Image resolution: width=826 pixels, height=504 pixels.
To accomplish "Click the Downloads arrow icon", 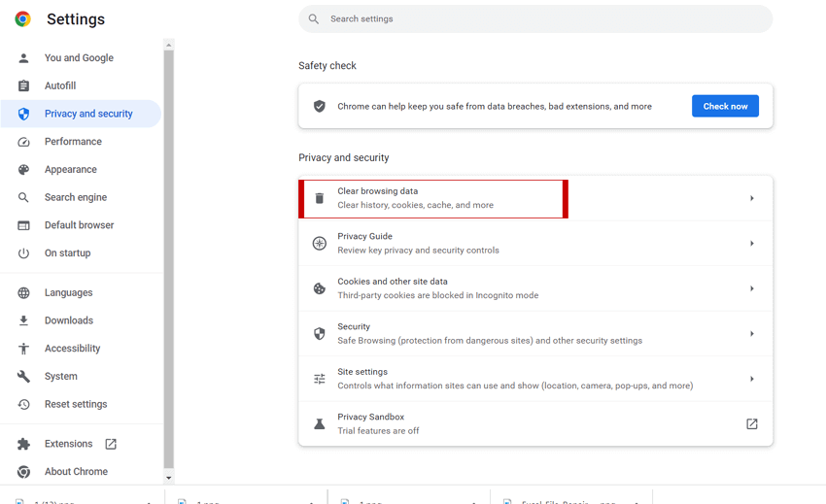I will 23,320.
